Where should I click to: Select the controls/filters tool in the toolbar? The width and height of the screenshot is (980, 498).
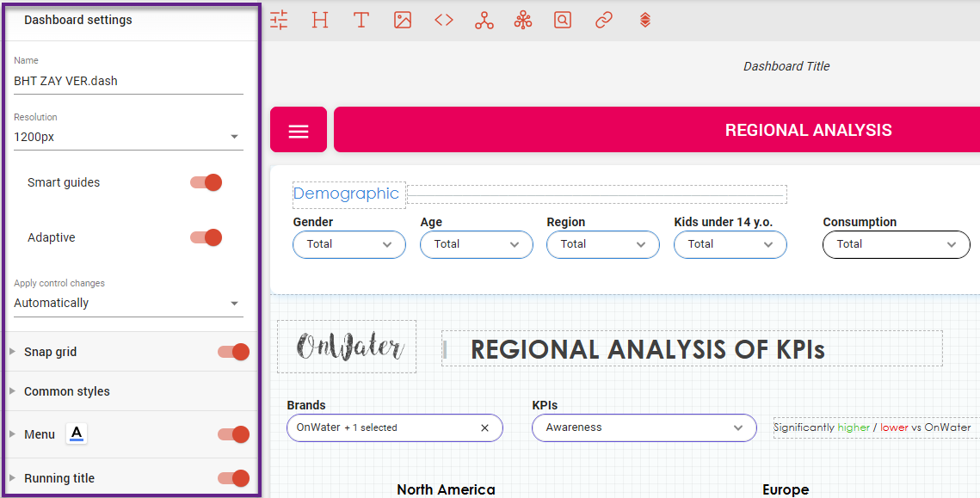278,19
